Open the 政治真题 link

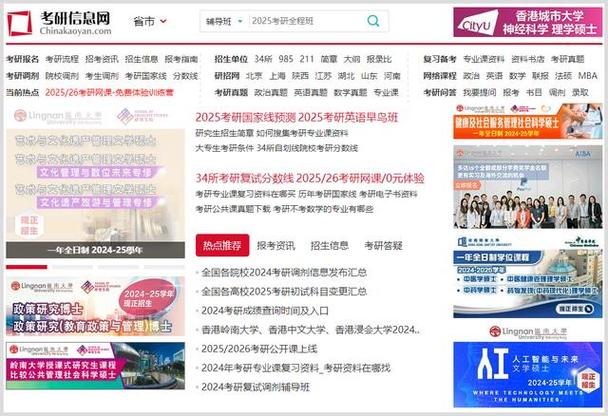pyautogui.click(x=271, y=92)
